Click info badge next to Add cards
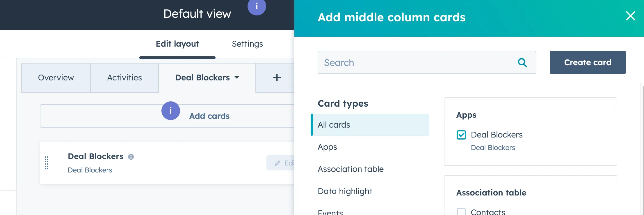This screenshot has width=644, height=215. pos(171,111)
